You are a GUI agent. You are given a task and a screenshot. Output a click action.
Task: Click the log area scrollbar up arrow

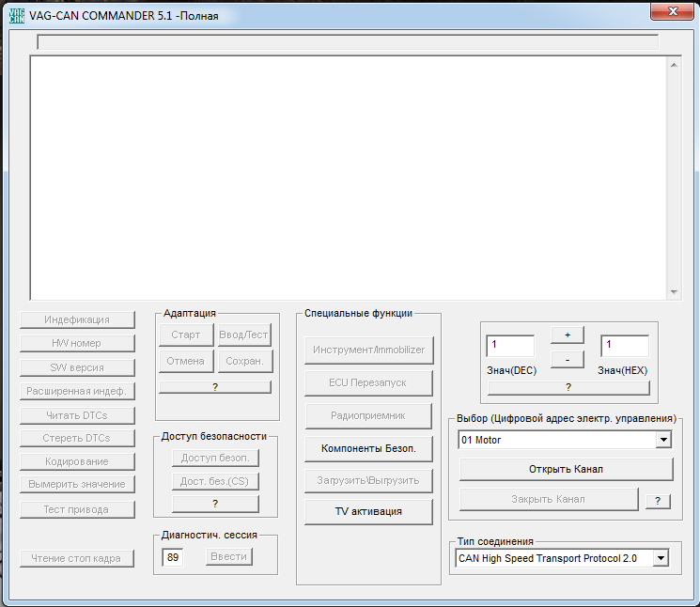[x=674, y=65]
